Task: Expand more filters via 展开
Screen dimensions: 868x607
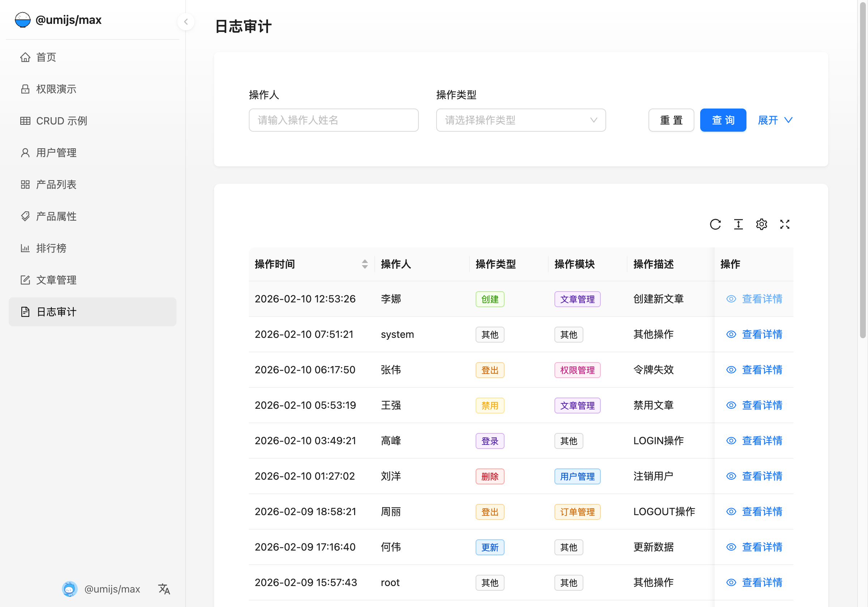Action: (x=775, y=120)
